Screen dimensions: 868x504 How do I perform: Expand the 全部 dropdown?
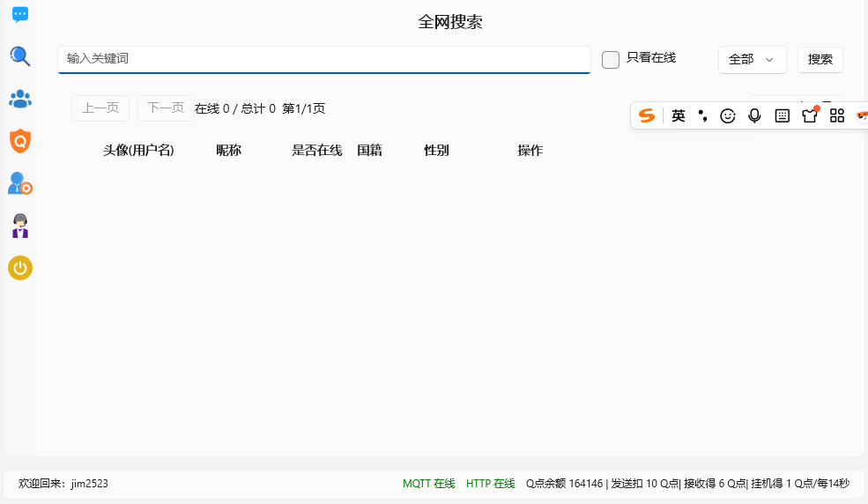point(752,59)
